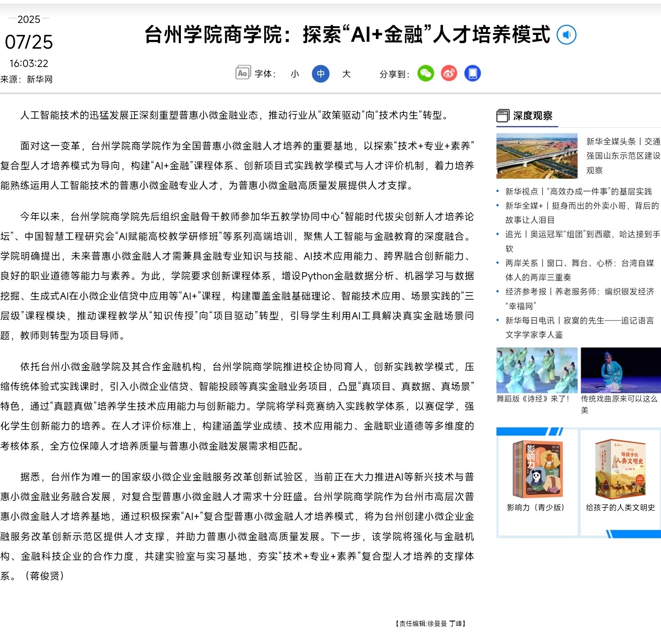The width and height of the screenshot is (661, 644).
Task: Open the highway aerial photo thumbnail
Action: click(537, 156)
